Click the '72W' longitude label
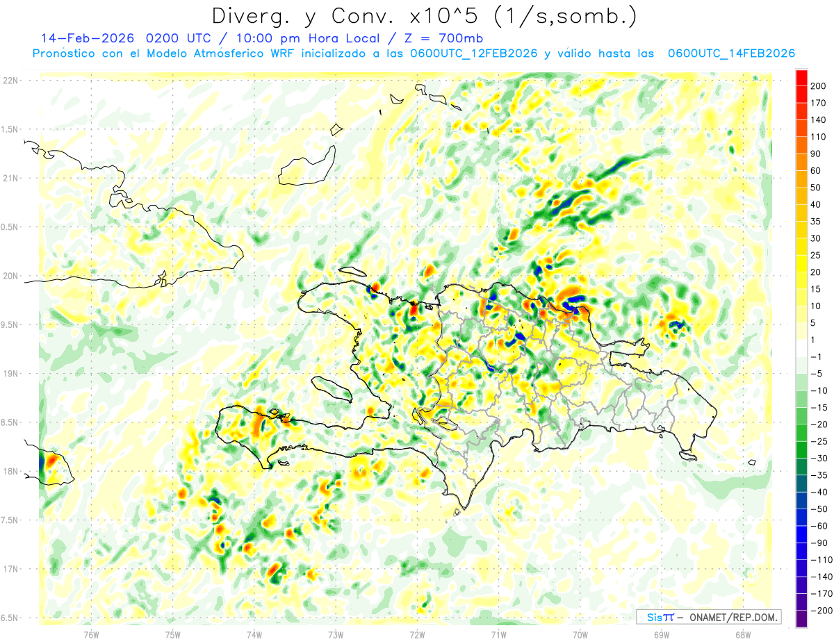This screenshot has width=834, height=644. tap(417, 634)
